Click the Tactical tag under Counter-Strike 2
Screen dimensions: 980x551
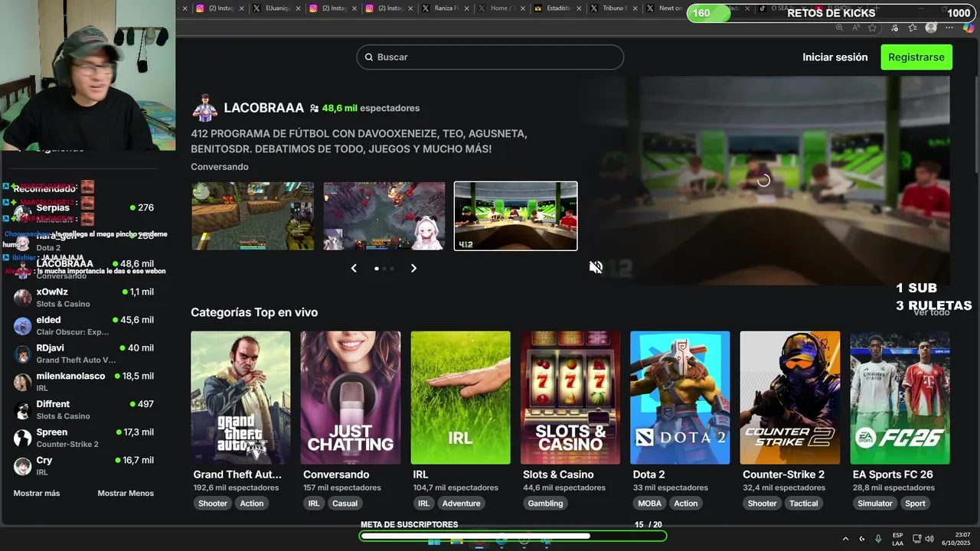coord(804,504)
